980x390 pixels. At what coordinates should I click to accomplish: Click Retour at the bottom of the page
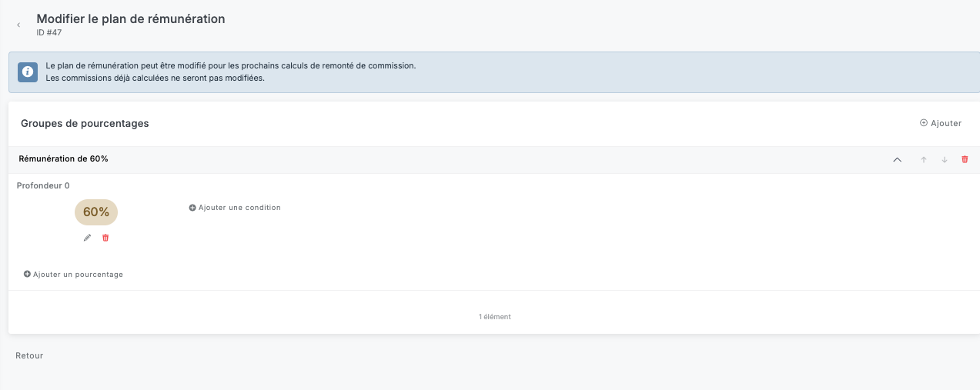[x=29, y=355]
